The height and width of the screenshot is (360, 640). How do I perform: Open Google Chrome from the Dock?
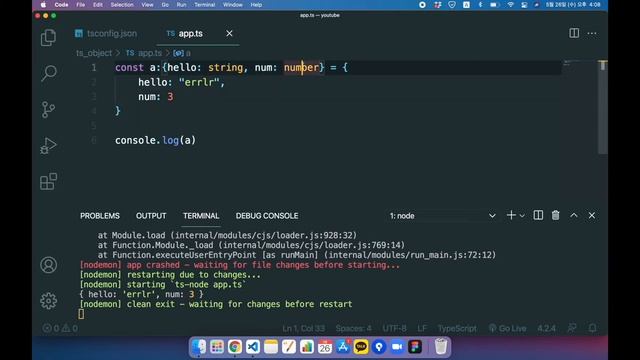pos(235,347)
